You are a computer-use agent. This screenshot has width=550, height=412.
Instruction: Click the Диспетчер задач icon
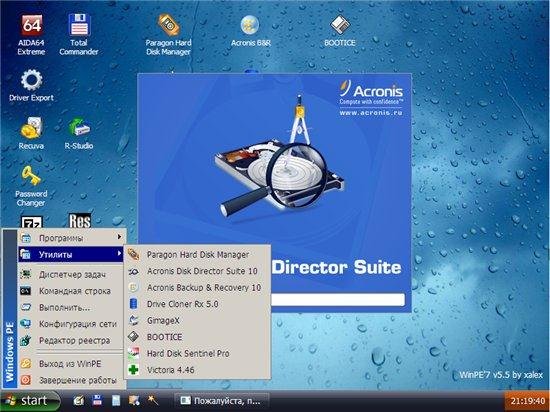(26, 275)
